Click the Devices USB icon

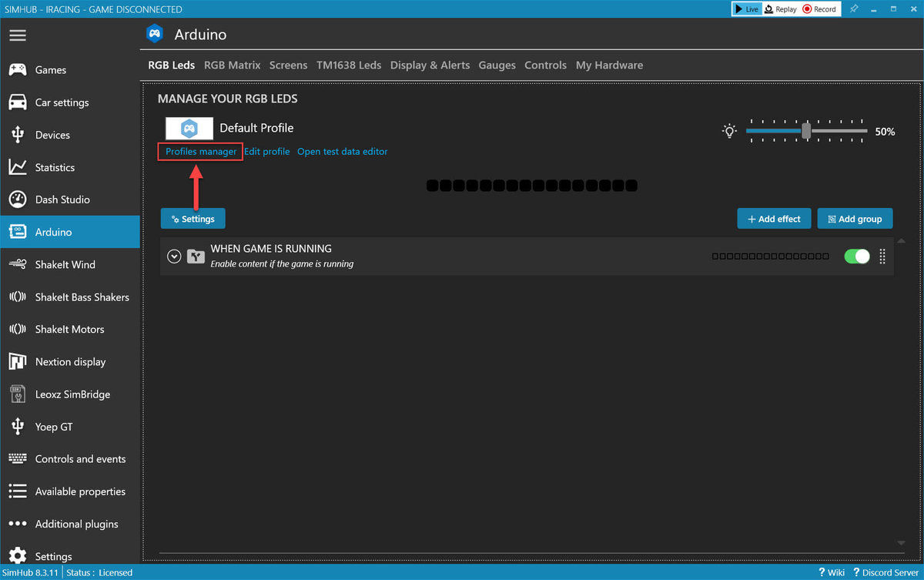click(x=18, y=135)
